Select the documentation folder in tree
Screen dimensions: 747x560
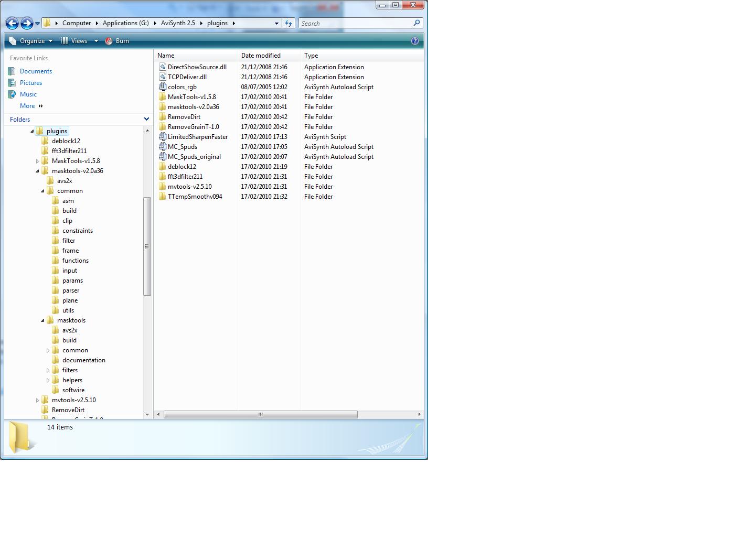pos(84,360)
